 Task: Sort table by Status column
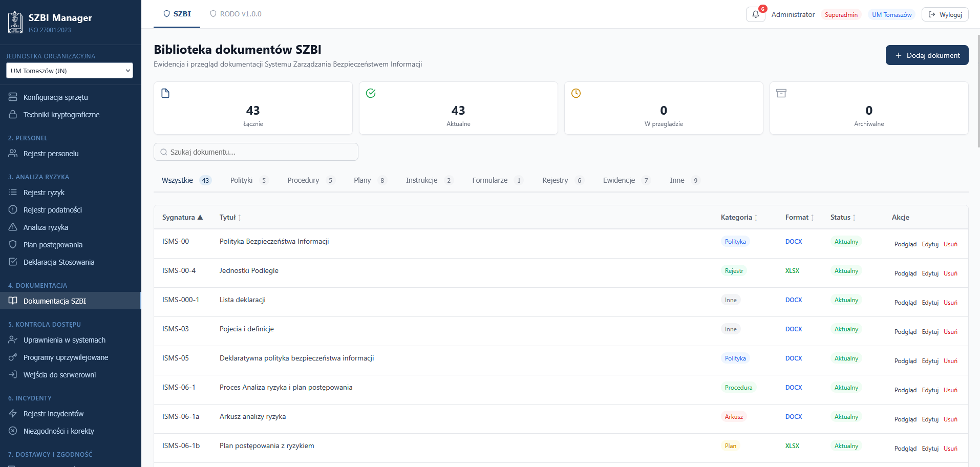point(843,217)
